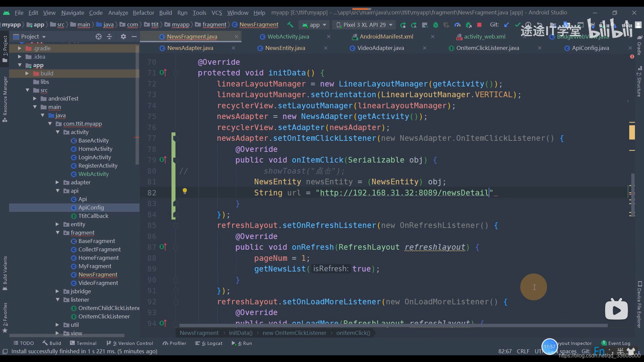Expand the adapter package
644x362 pixels.
[x=57, y=182]
